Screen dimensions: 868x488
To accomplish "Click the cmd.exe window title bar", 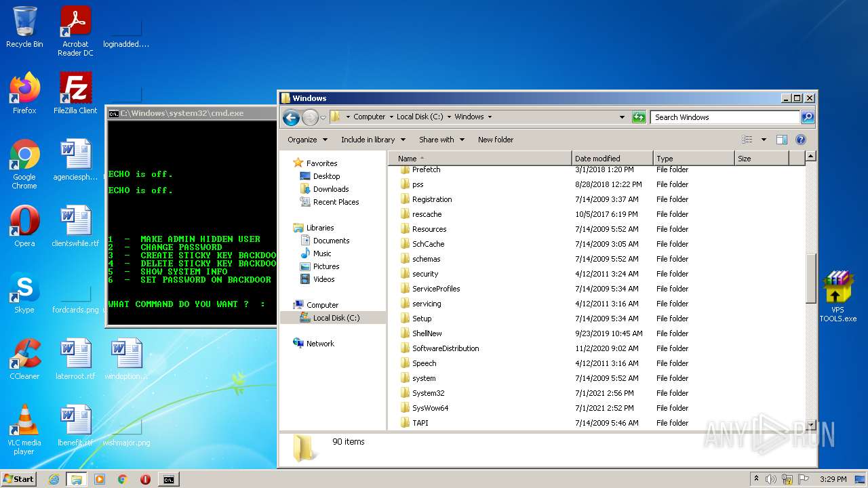I will point(193,113).
